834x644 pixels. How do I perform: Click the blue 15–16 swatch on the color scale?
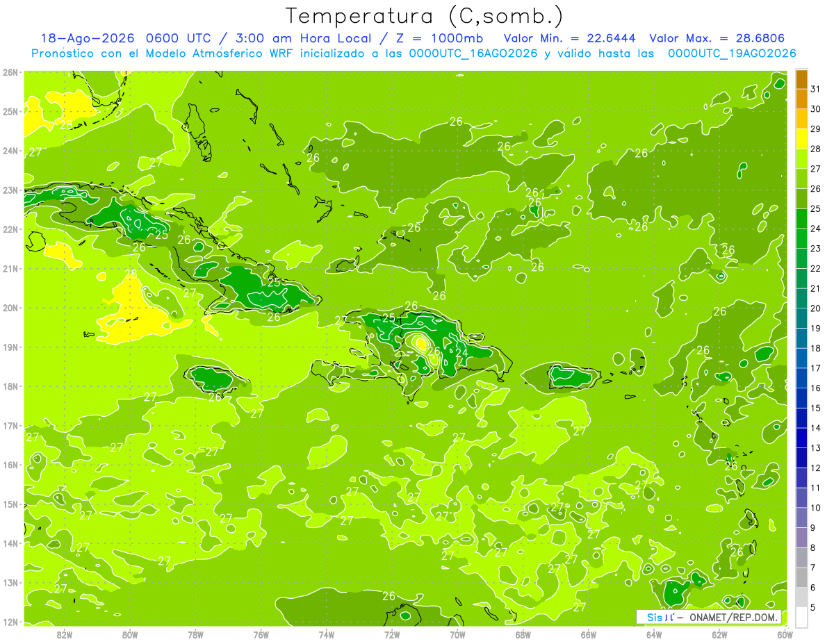(x=801, y=398)
